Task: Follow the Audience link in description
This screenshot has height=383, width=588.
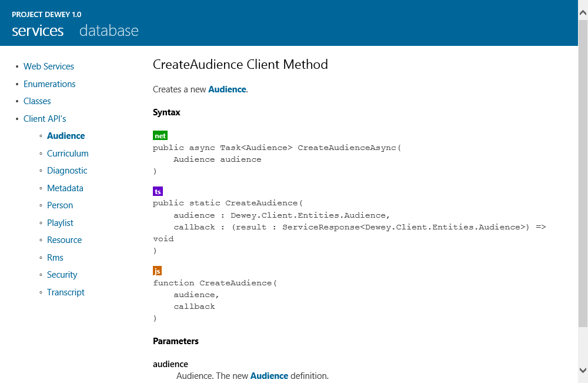Action: click(227, 89)
